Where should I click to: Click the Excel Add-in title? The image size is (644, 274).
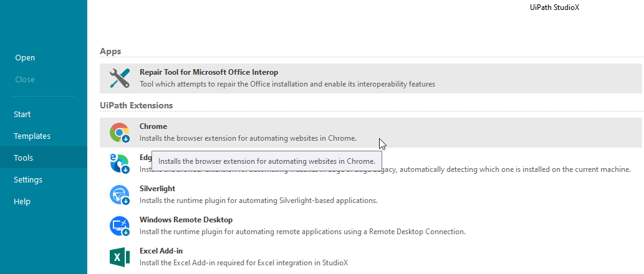[x=161, y=251]
